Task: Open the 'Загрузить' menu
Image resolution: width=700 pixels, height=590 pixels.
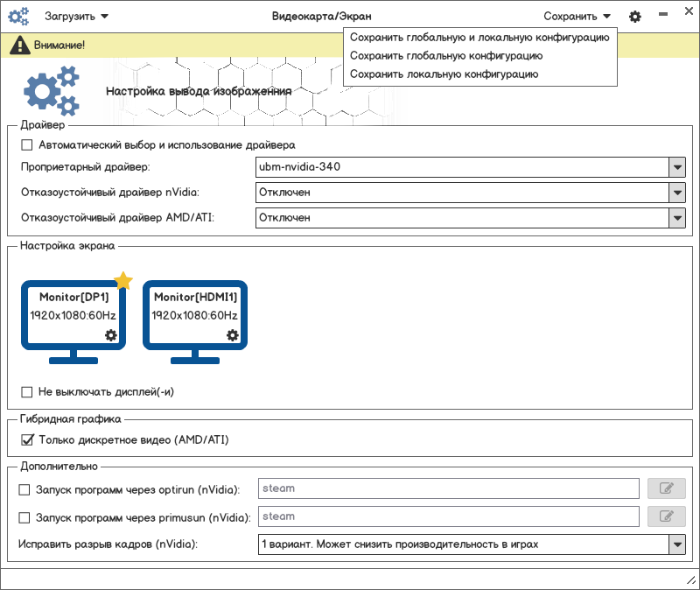Action: coord(76,17)
